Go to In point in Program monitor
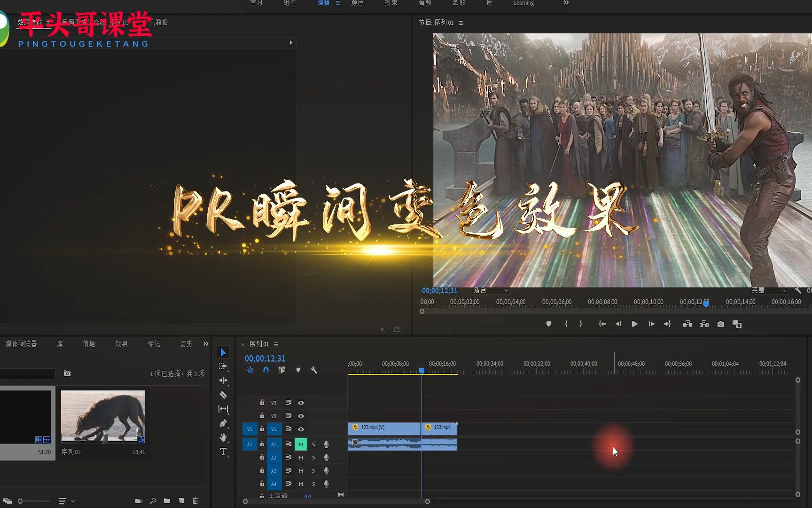The image size is (812, 508). point(602,324)
